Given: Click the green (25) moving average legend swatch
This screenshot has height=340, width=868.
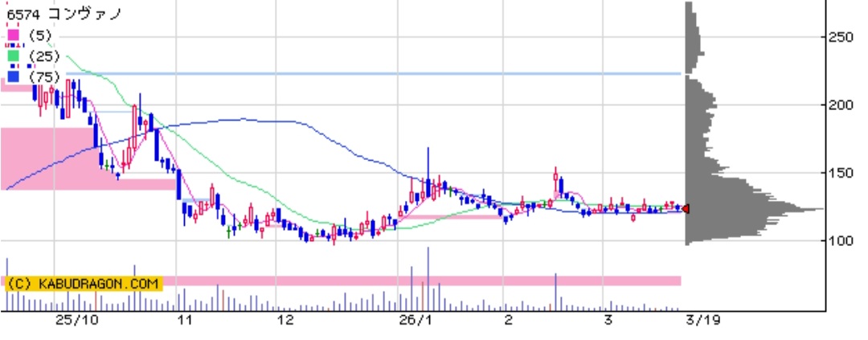Looking at the screenshot, I should click(x=13, y=55).
